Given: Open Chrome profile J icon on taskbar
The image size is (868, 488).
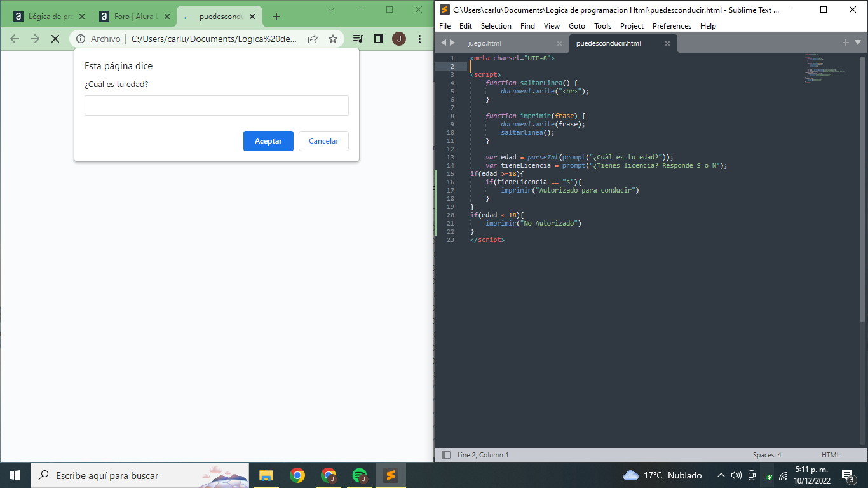Looking at the screenshot, I should 328,475.
